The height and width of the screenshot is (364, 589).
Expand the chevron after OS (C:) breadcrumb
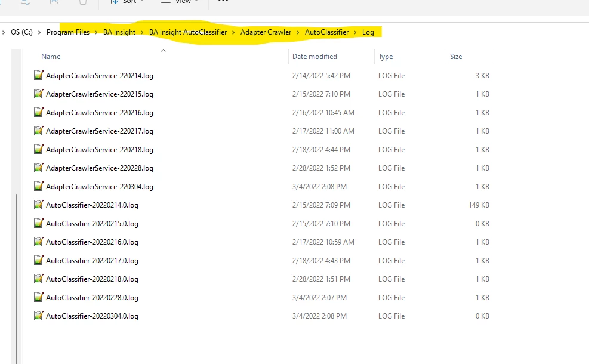tap(40, 32)
